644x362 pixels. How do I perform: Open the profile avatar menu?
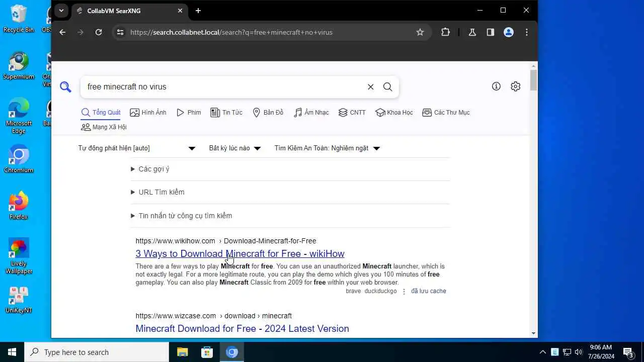click(509, 32)
